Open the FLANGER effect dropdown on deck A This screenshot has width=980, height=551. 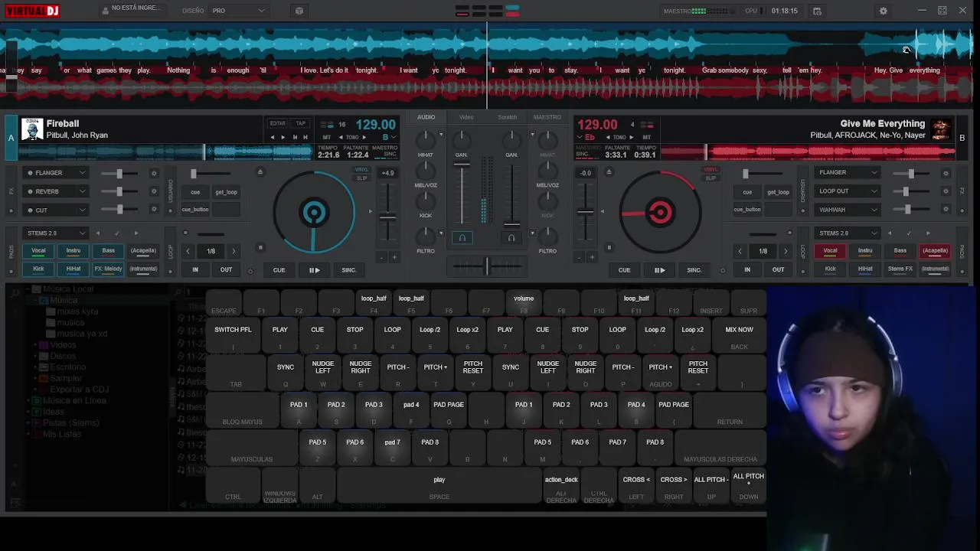coord(55,173)
